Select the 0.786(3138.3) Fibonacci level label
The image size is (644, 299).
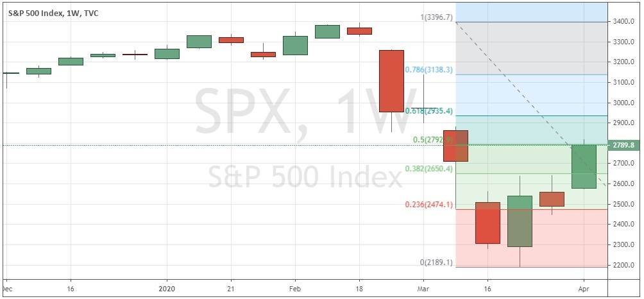[428, 69]
